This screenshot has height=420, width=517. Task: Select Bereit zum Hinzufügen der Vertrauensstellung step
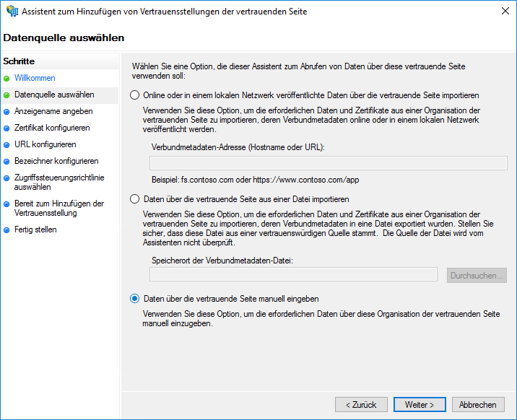pyautogui.click(x=59, y=209)
